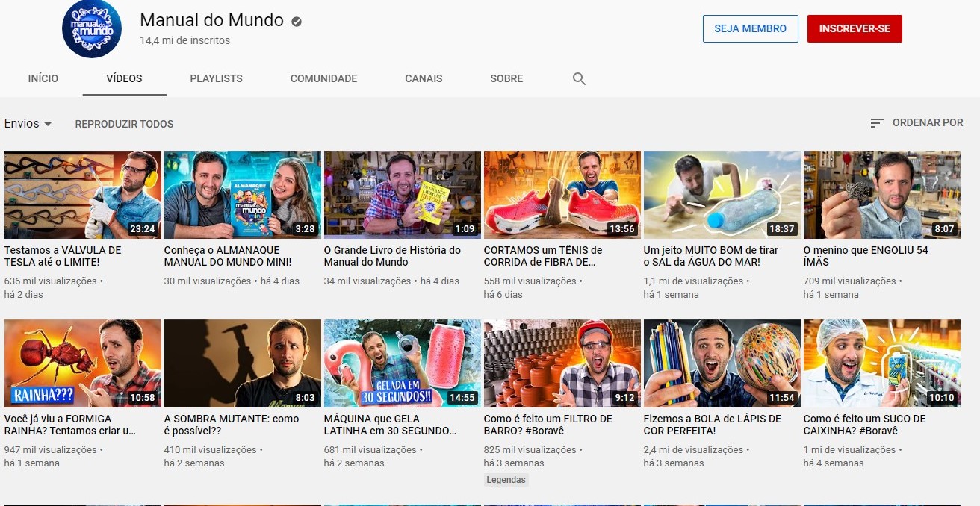Open the Grande Livro de História thumbnail
The image size is (980, 506).
402,195
